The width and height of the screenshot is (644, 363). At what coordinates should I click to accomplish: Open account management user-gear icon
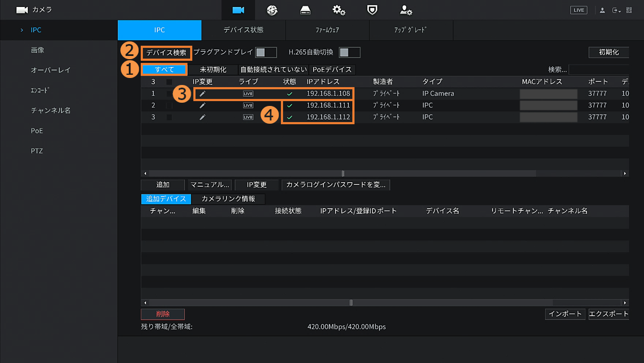(406, 10)
